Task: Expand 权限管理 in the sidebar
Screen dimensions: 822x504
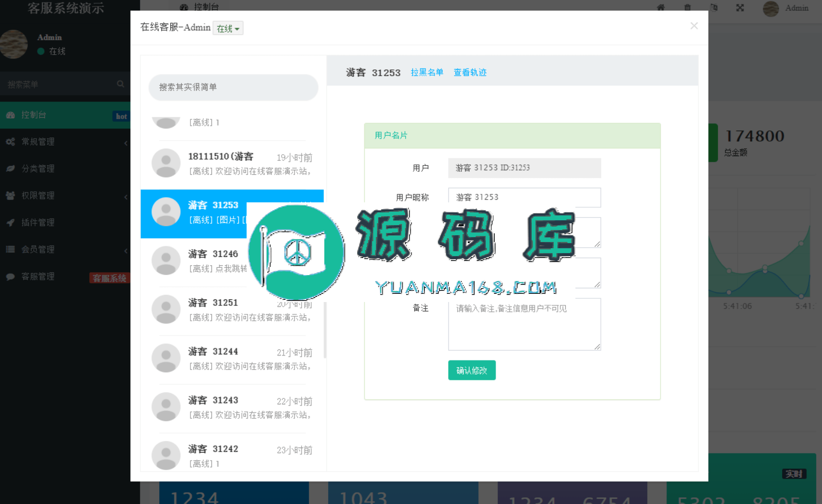Action: click(65, 196)
